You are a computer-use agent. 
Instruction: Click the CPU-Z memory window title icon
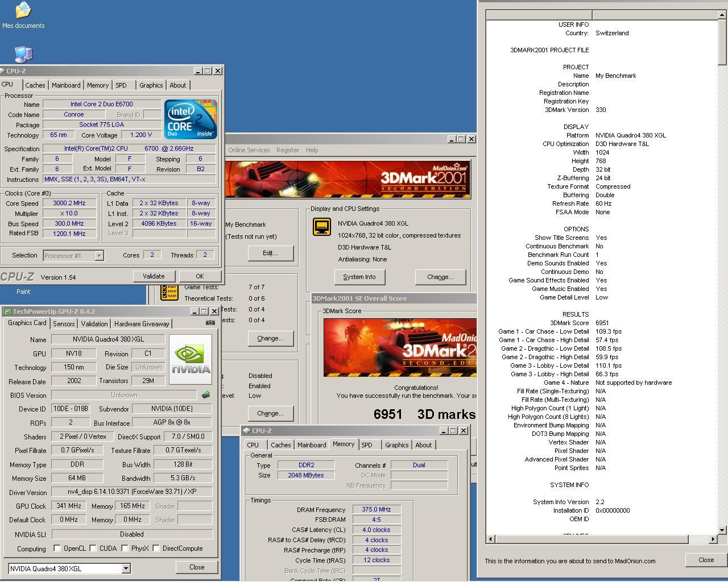click(x=247, y=431)
